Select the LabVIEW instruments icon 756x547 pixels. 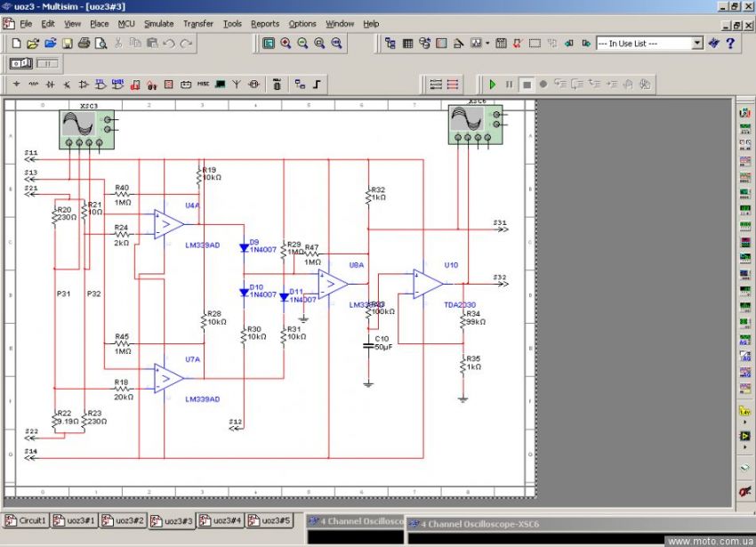click(745, 437)
